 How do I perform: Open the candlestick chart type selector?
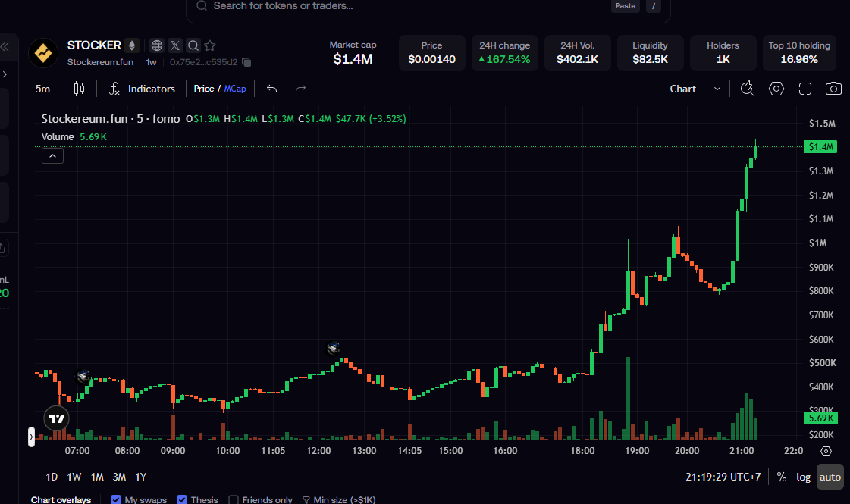pyautogui.click(x=79, y=89)
